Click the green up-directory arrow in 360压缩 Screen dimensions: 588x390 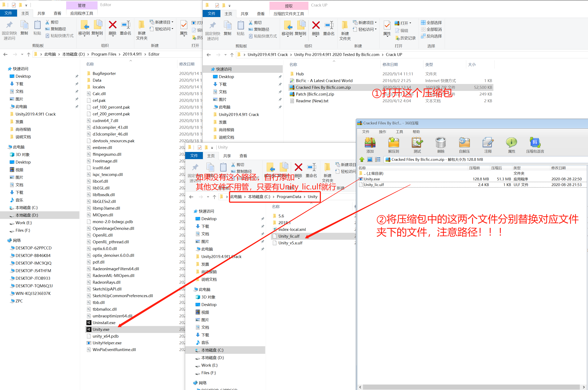tap(362, 160)
